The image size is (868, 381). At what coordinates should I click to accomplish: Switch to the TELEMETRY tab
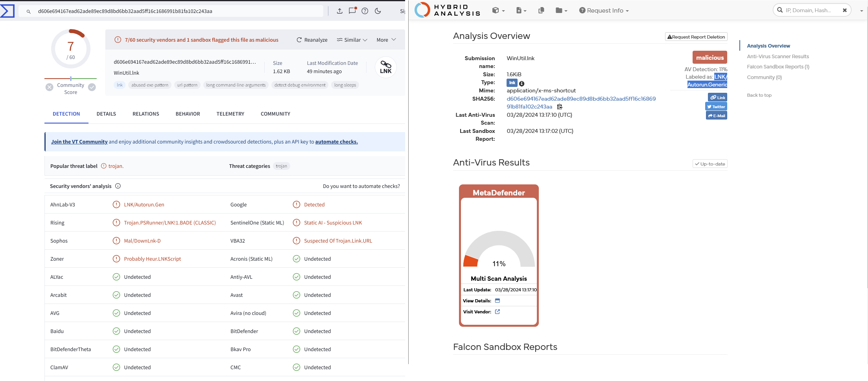(x=230, y=114)
